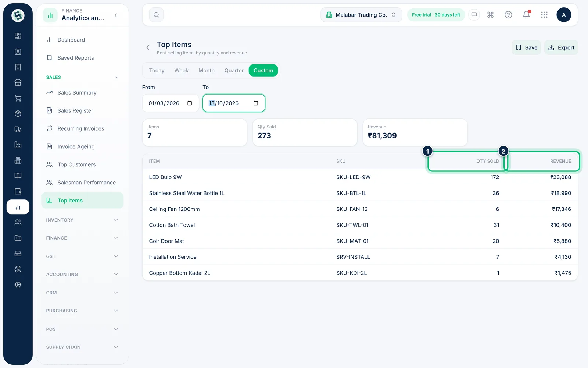588x368 pixels.
Task: Click the search magnifier icon
Action: [x=156, y=15]
